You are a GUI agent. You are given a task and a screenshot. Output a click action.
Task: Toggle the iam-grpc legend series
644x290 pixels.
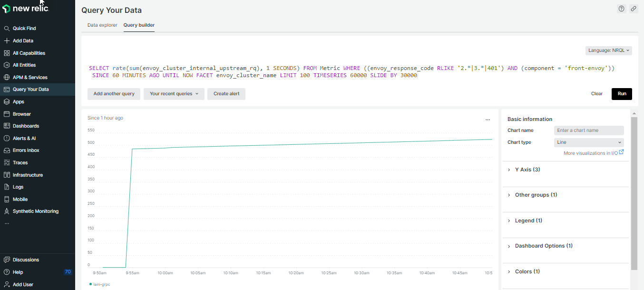click(x=99, y=284)
